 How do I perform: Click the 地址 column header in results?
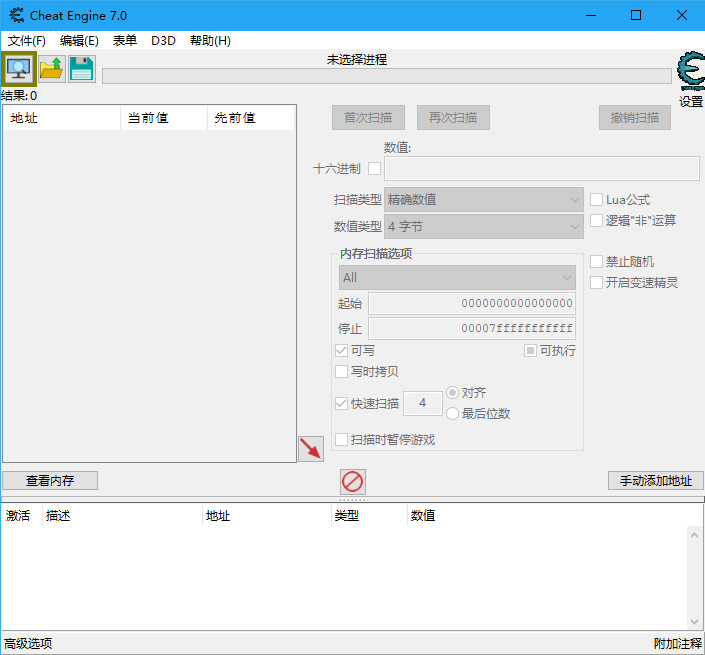(x=62, y=118)
